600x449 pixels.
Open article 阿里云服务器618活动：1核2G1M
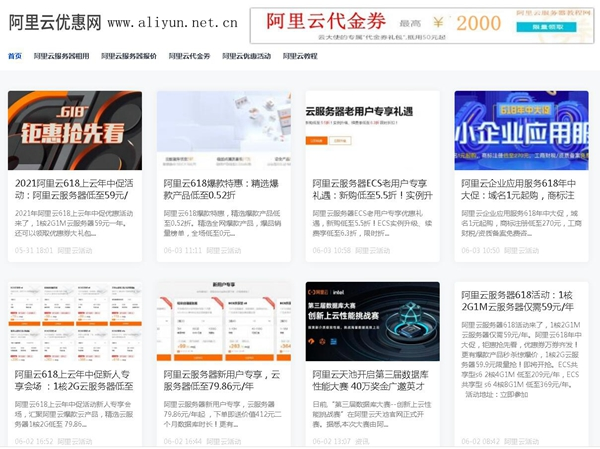click(520, 303)
